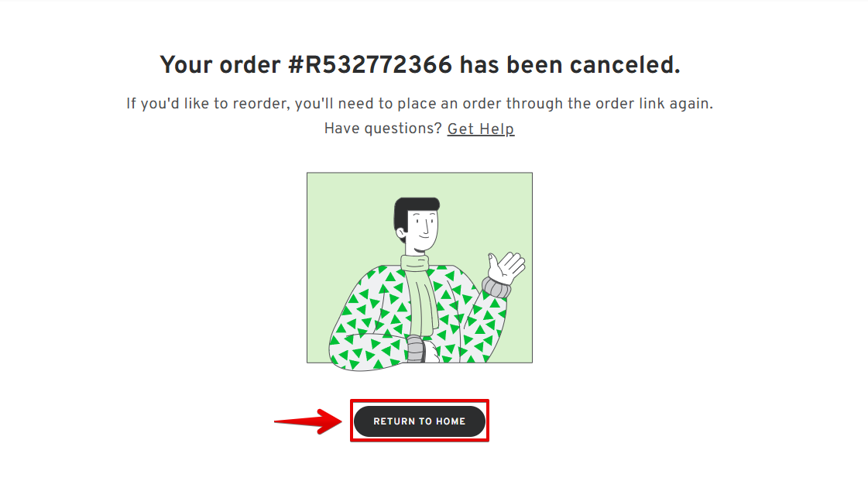Click the 'Have questions?' text
This screenshot has width=868, height=495.
(383, 129)
